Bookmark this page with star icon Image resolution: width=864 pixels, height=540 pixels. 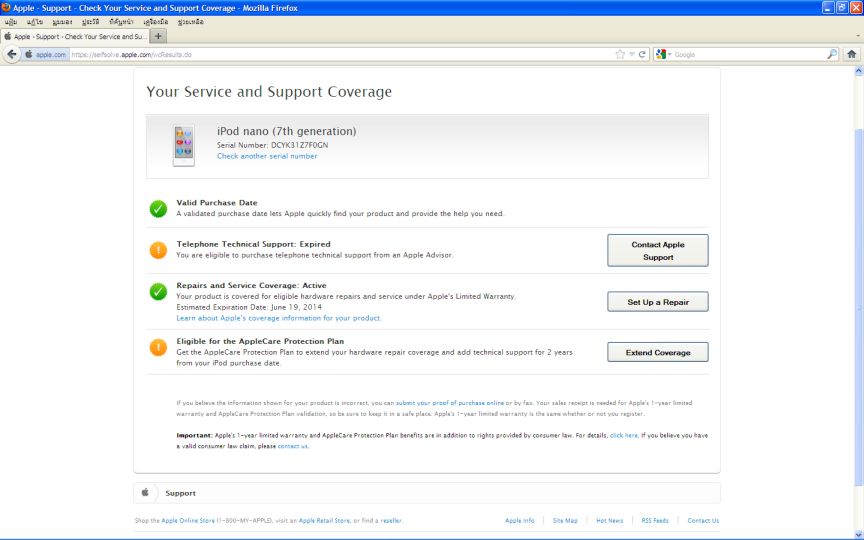[x=620, y=54]
